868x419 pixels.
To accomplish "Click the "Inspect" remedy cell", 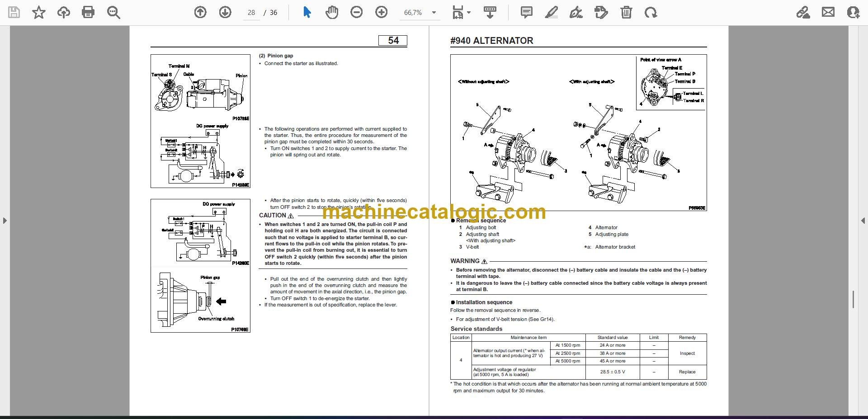I will (x=687, y=353).
